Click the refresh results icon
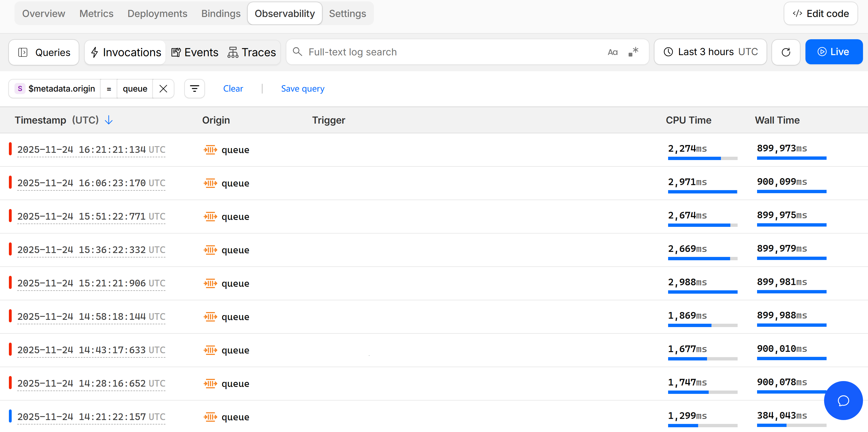This screenshot has height=432, width=868. coord(785,52)
